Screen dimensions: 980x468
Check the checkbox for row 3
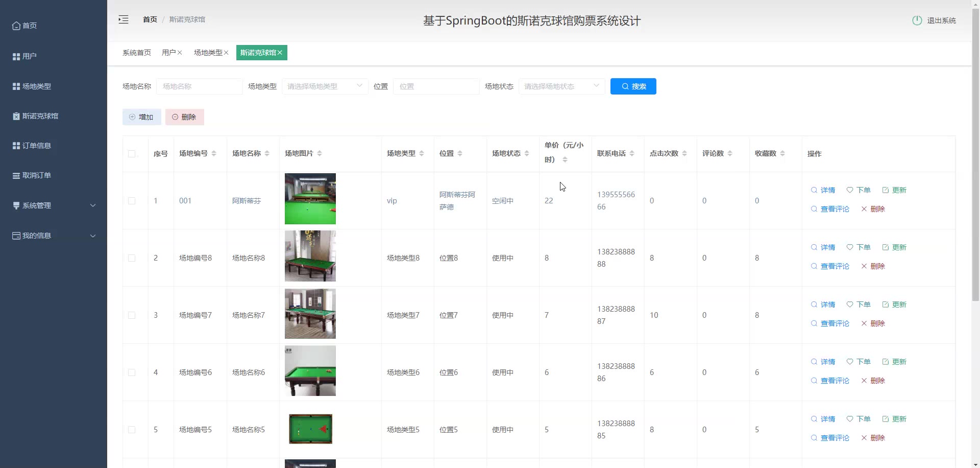pos(132,315)
